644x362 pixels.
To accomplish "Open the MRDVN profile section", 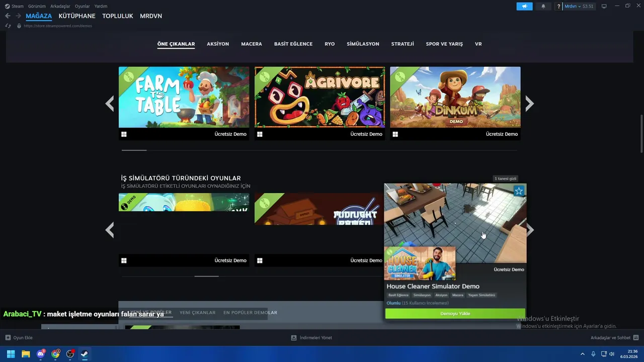I will tap(151, 16).
